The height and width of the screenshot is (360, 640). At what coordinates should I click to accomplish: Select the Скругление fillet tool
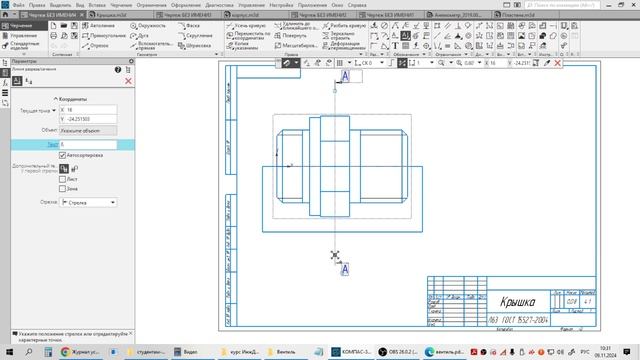[195, 36]
